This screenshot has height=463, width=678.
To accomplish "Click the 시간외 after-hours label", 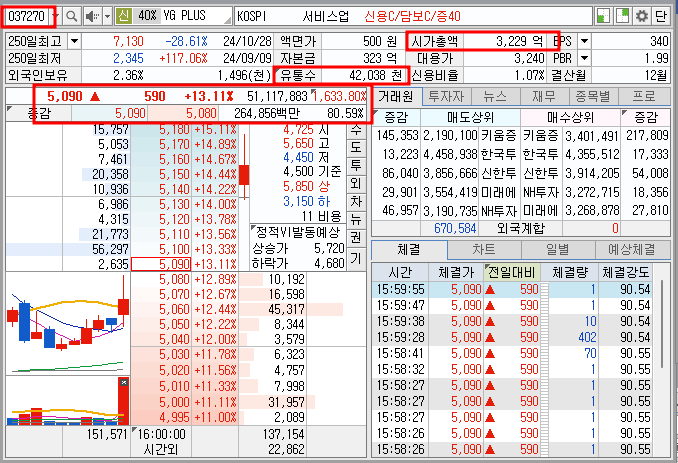I will pos(160,450).
